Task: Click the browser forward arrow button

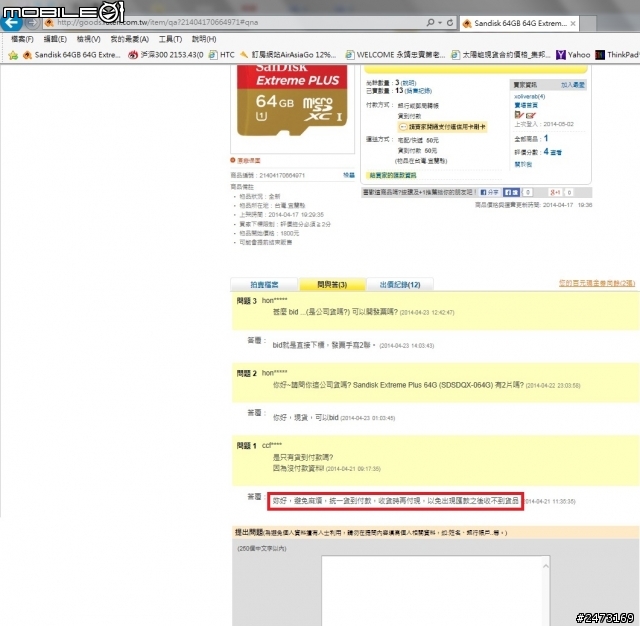Action: [31, 23]
